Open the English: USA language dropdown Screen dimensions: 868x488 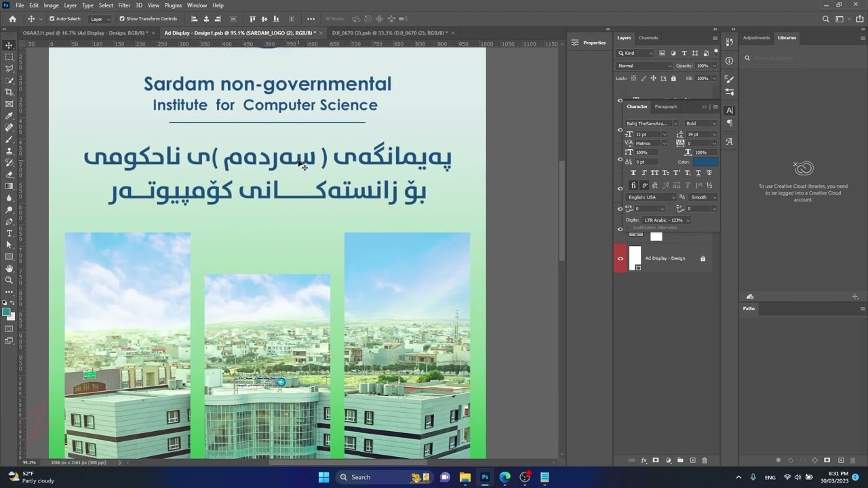pyautogui.click(x=651, y=197)
